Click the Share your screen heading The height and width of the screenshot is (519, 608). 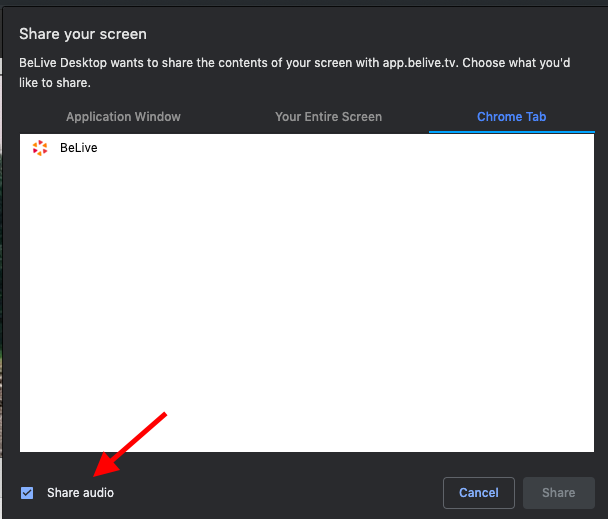click(x=83, y=34)
